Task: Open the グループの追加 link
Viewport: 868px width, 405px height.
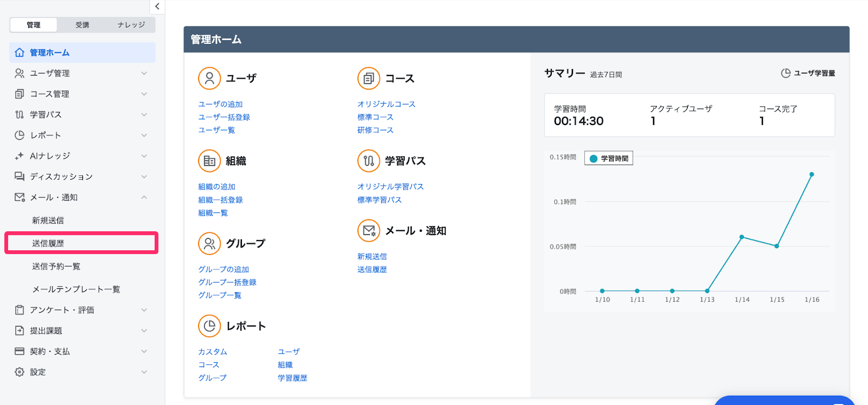Action: 224,269
